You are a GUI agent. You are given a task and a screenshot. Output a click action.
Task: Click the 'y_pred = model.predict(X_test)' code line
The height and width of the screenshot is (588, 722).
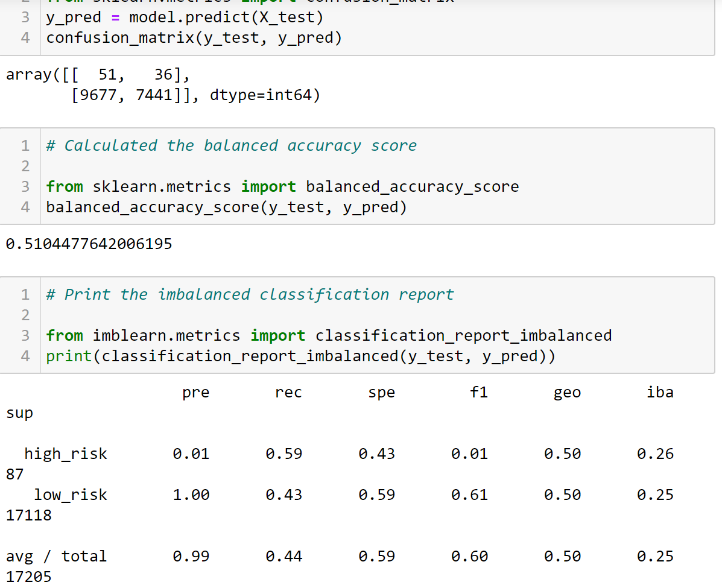185,17
